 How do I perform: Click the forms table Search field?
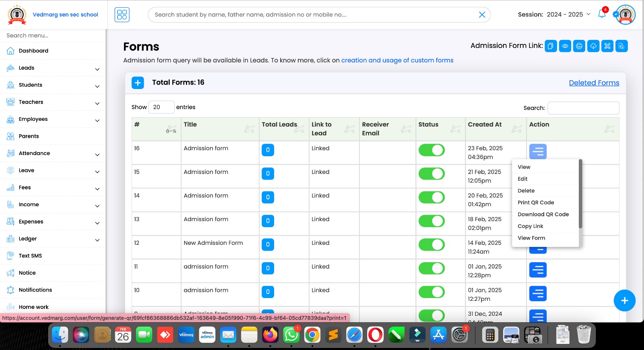click(583, 108)
